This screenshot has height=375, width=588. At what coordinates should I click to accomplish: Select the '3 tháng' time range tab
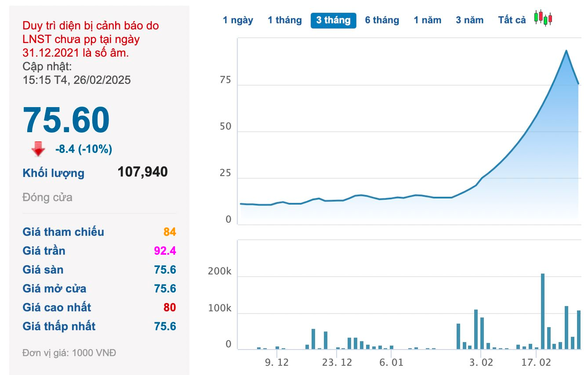click(333, 20)
